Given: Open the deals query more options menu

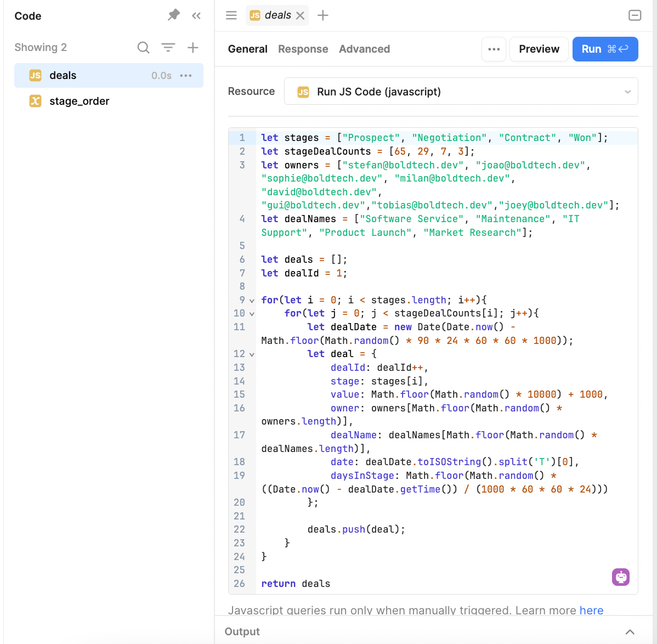Looking at the screenshot, I should pyautogui.click(x=185, y=75).
